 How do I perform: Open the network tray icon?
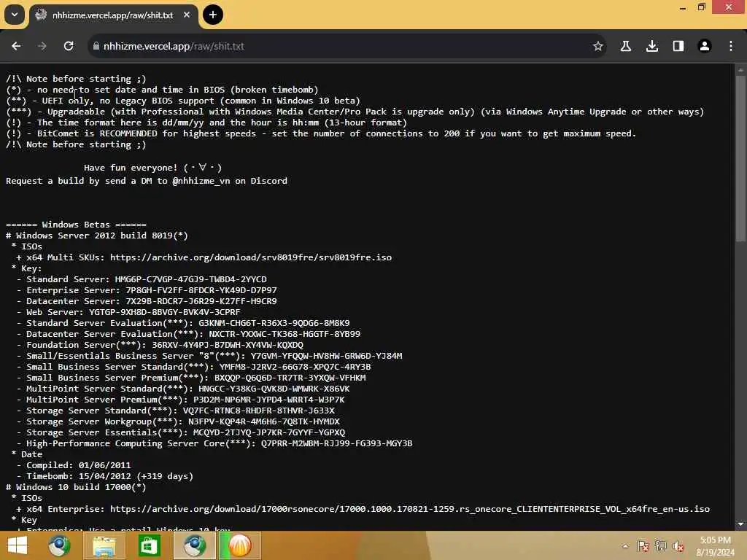[661, 546]
